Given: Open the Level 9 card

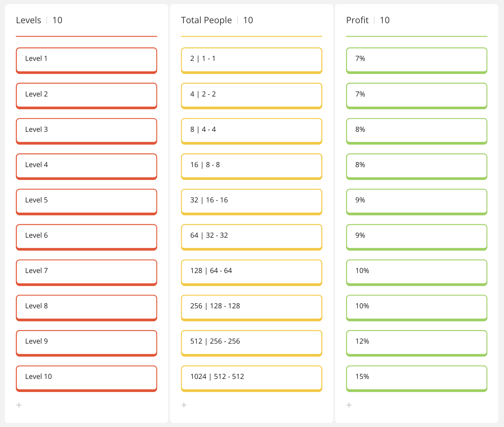Looking at the screenshot, I should (x=86, y=343).
